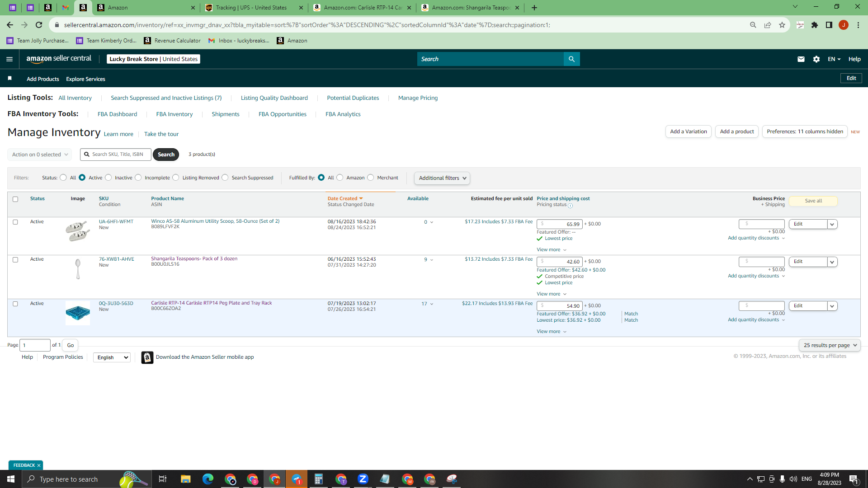
Task: Click the Amazon Seller mobile app icon
Action: (147, 357)
